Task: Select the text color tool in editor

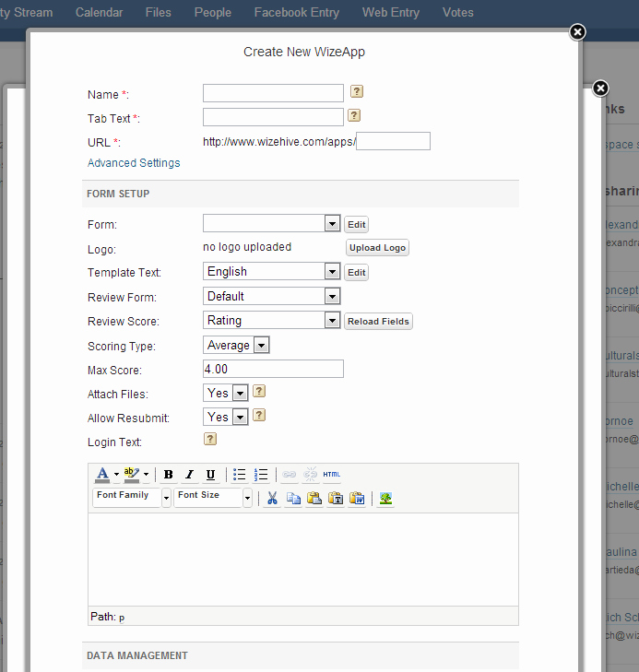Action: pyautogui.click(x=102, y=475)
